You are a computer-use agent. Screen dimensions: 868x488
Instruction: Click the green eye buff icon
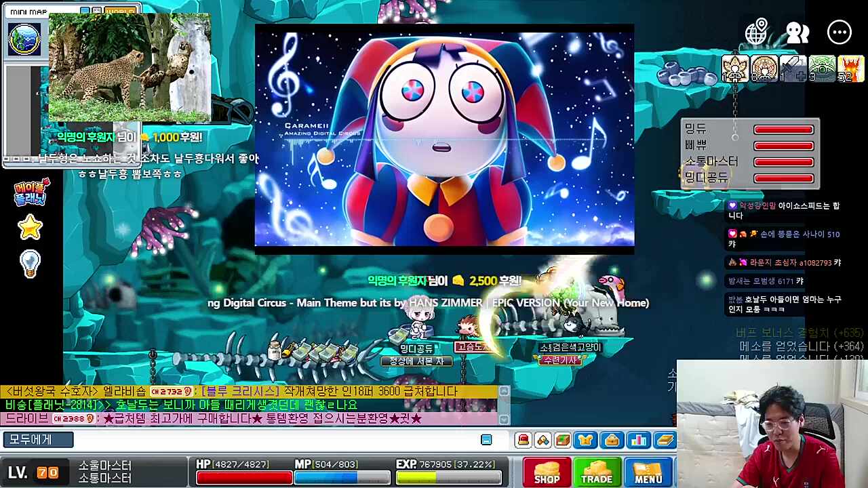tap(822, 68)
